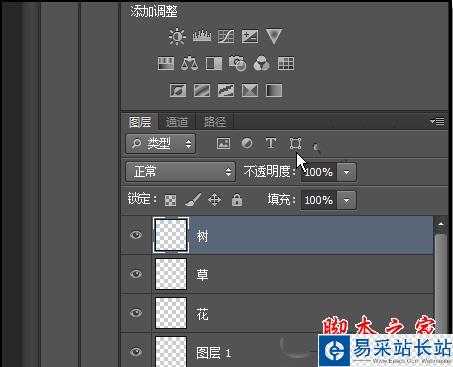Click the 不透明度 label
Screen dimensions: 453x367
tap(270, 172)
